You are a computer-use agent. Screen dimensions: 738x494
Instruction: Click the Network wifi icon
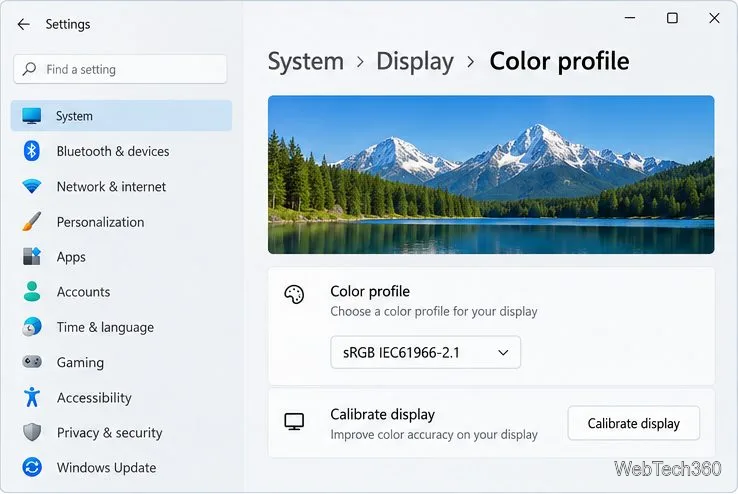tap(32, 186)
